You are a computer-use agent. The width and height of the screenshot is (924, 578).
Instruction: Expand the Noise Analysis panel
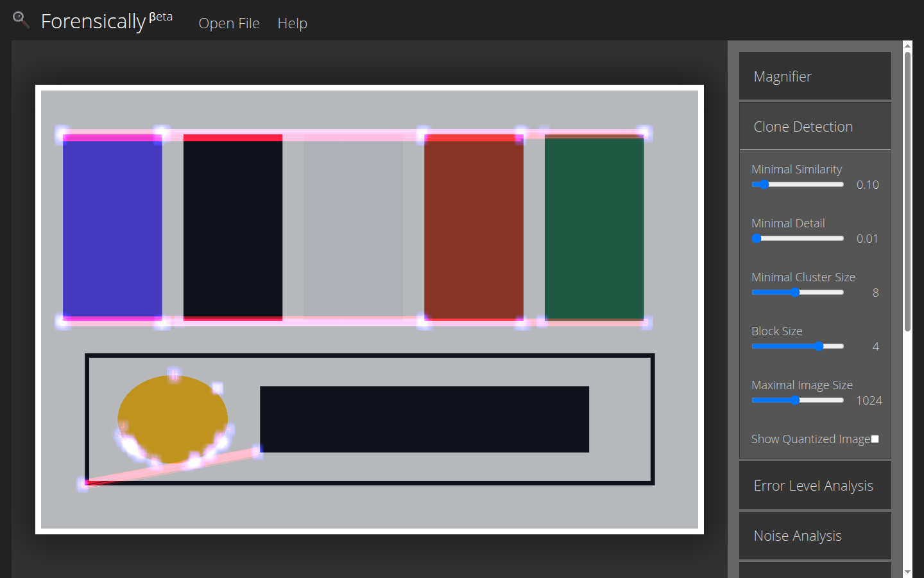(x=815, y=536)
